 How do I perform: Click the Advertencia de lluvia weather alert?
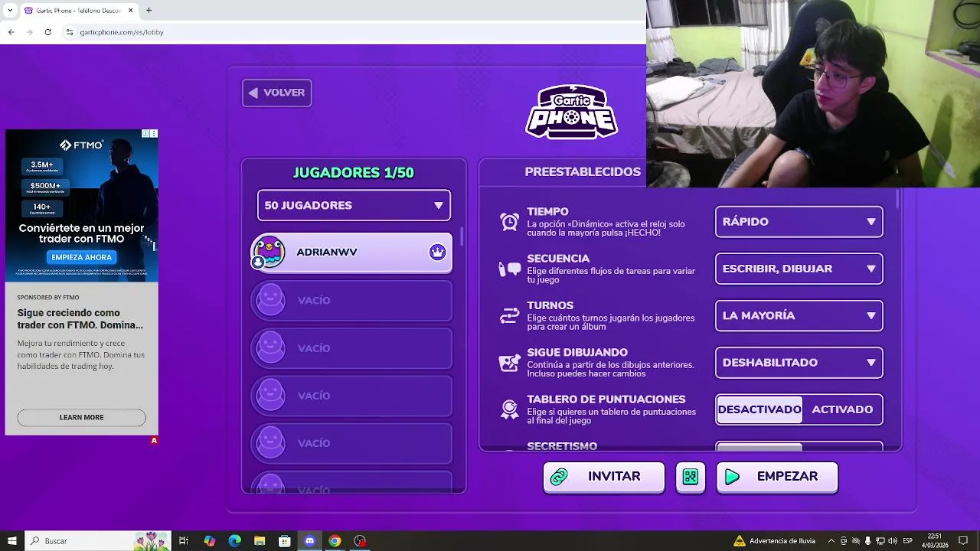click(x=774, y=541)
